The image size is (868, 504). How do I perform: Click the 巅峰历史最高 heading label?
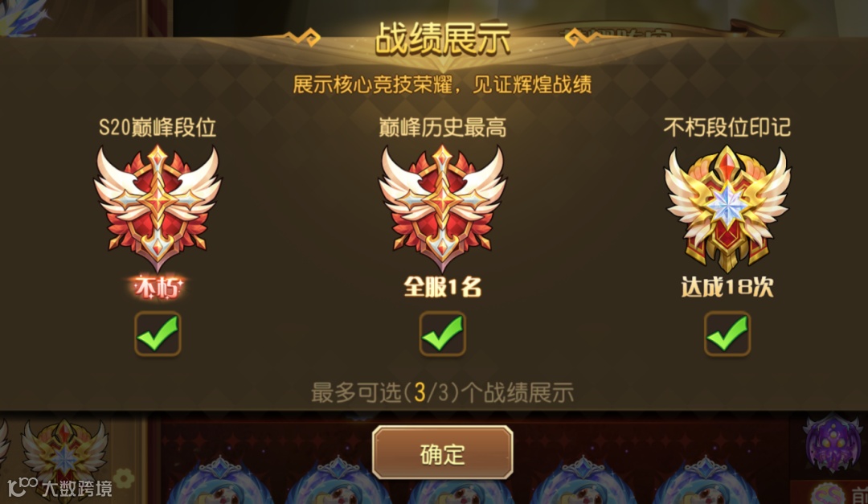442,127
